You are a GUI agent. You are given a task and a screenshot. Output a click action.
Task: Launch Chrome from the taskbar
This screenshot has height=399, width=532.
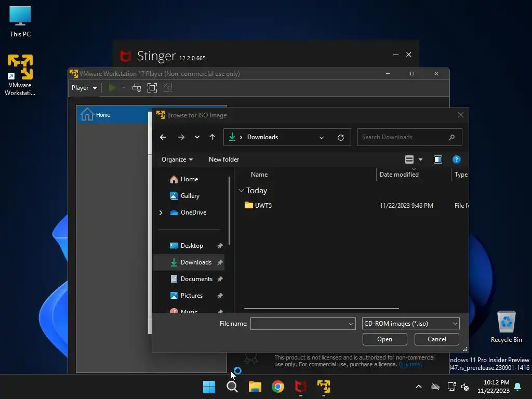[x=278, y=387]
